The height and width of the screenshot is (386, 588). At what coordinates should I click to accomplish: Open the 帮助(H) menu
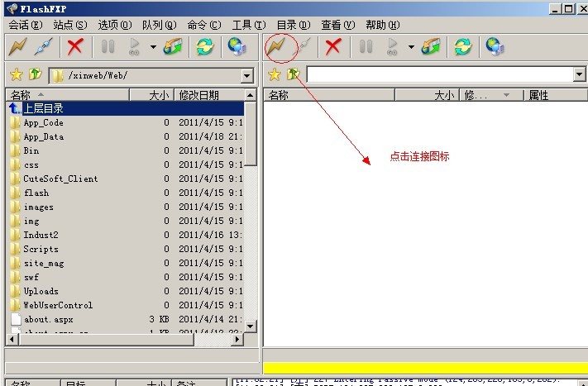383,25
